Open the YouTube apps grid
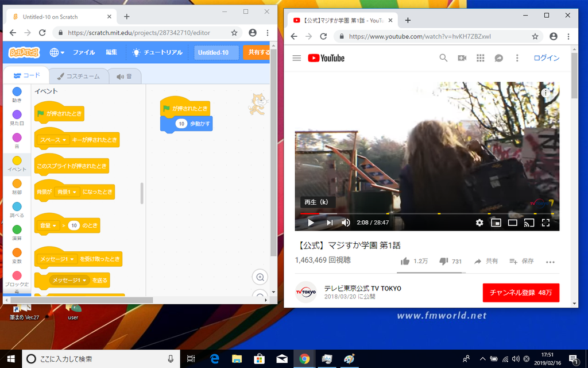This screenshot has height=368, width=588. pyautogui.click(x=481, y=58)
